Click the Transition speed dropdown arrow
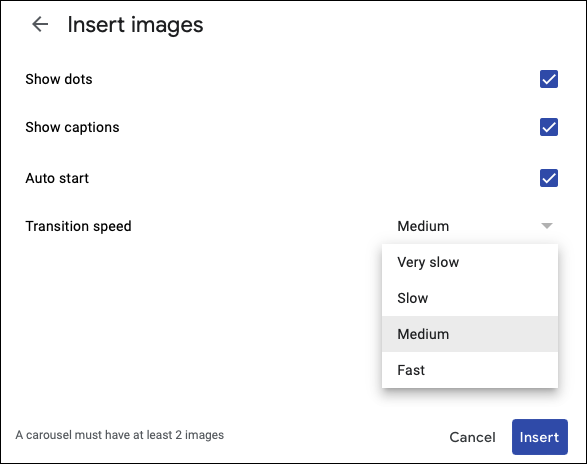 pos(547,226)
